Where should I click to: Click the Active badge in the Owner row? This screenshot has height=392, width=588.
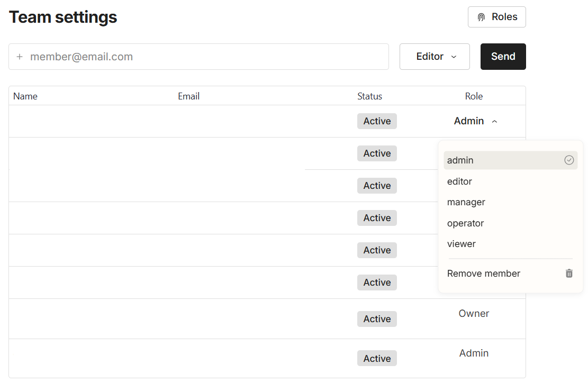(x=377, y=319)
